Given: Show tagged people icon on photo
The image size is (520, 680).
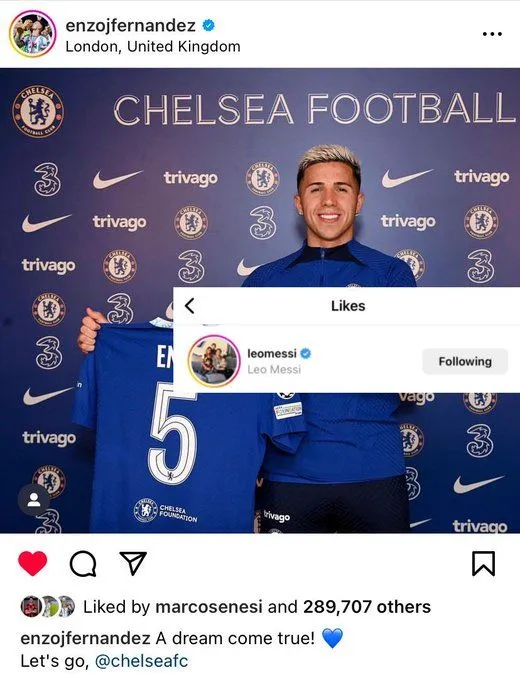Looking at the screenshot, I should click(34, 500).
